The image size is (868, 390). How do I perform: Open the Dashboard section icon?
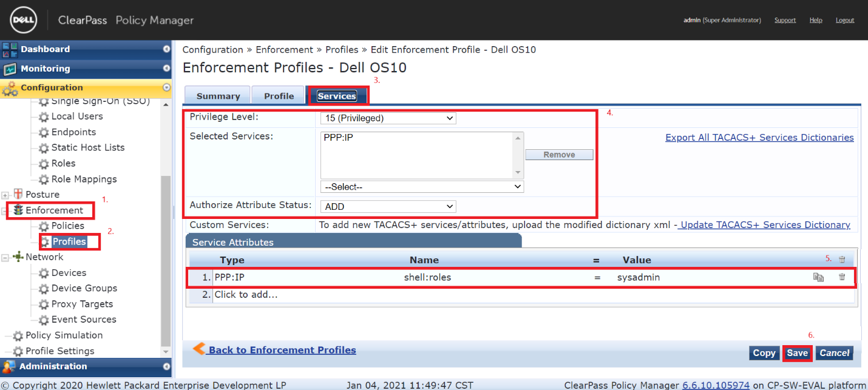pos(10,49)
